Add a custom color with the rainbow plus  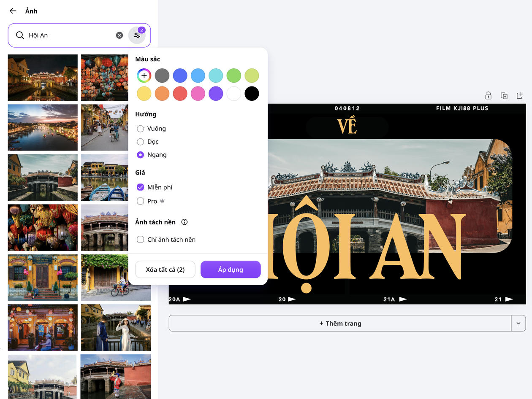point(144,75)
